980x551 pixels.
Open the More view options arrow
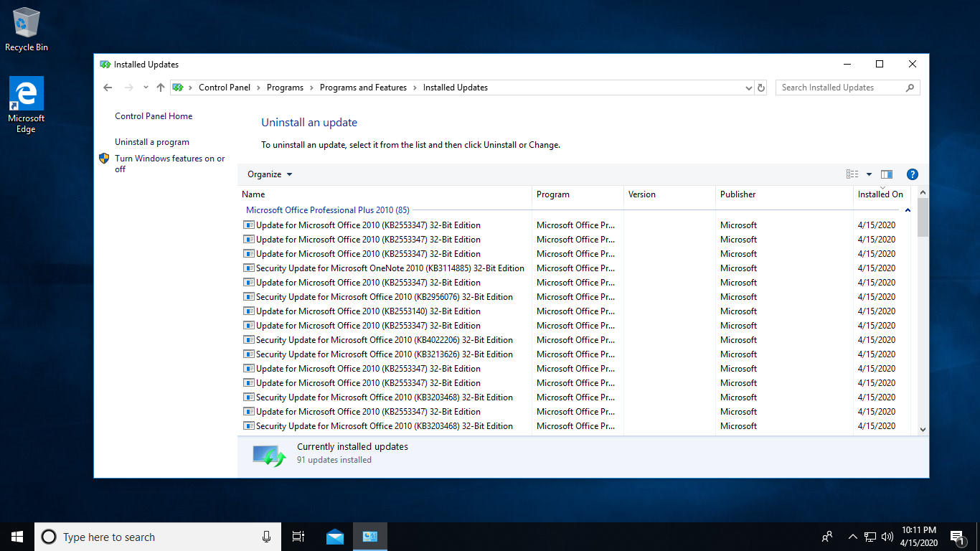tap(869, 174)
